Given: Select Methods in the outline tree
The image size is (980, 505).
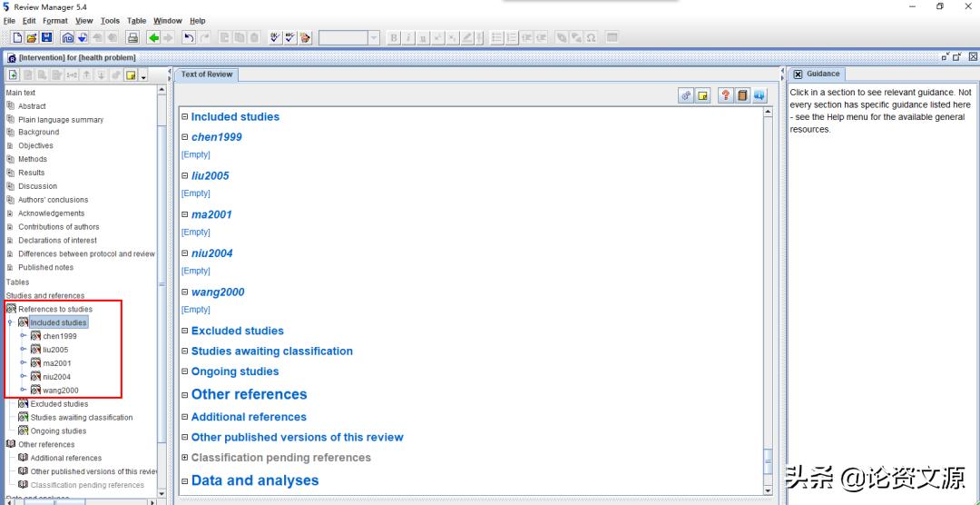Looking at the screenshot, I should click(33, 159).
